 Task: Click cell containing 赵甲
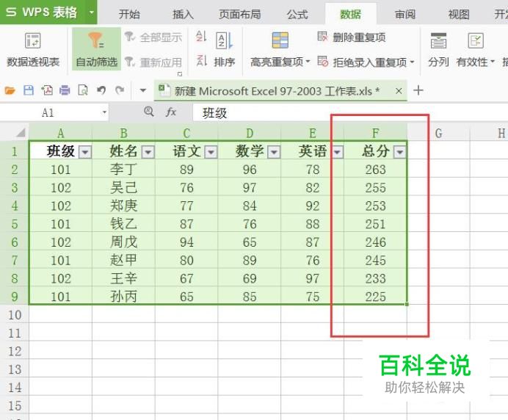point(123,260)
